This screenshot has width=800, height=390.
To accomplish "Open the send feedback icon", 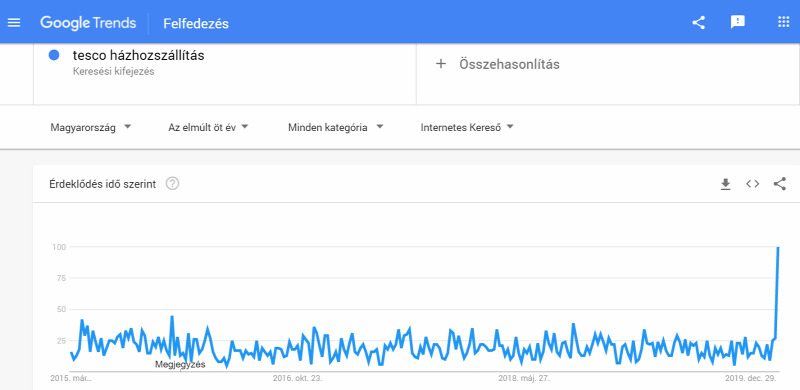I will tap(738, 22).
